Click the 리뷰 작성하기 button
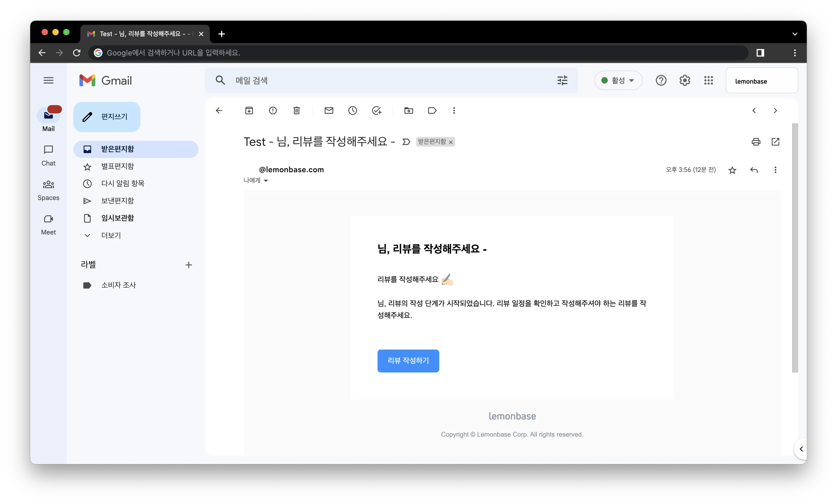The height and width of the screenshot is (504, 837). (x=408, y=361)
